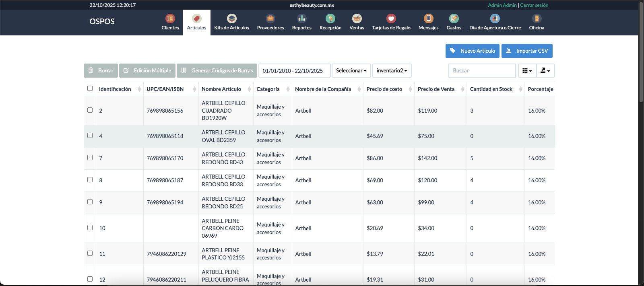Switch to the Mensajes tab

(428, 23)
